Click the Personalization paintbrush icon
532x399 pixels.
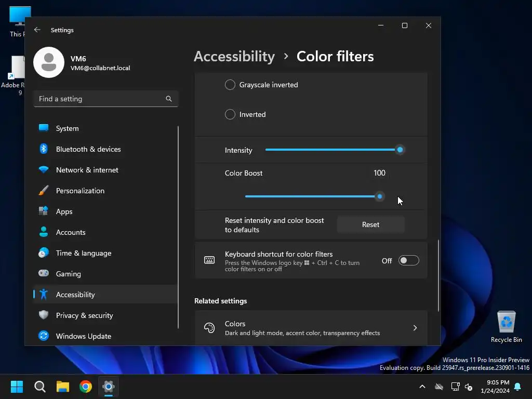44,190
